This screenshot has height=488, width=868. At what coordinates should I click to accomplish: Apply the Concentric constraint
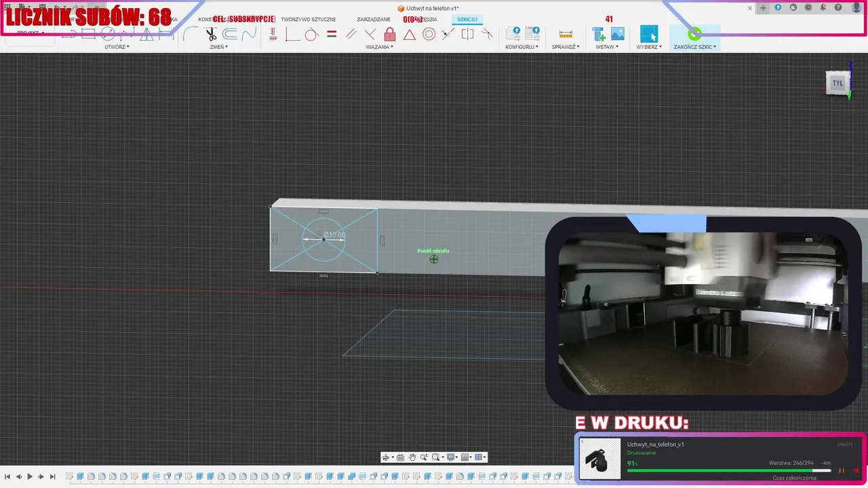429,34
